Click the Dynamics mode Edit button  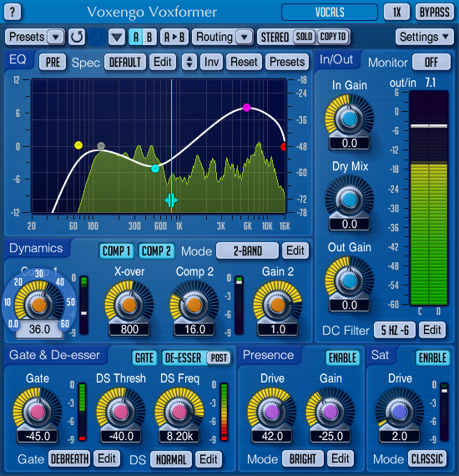295,251
